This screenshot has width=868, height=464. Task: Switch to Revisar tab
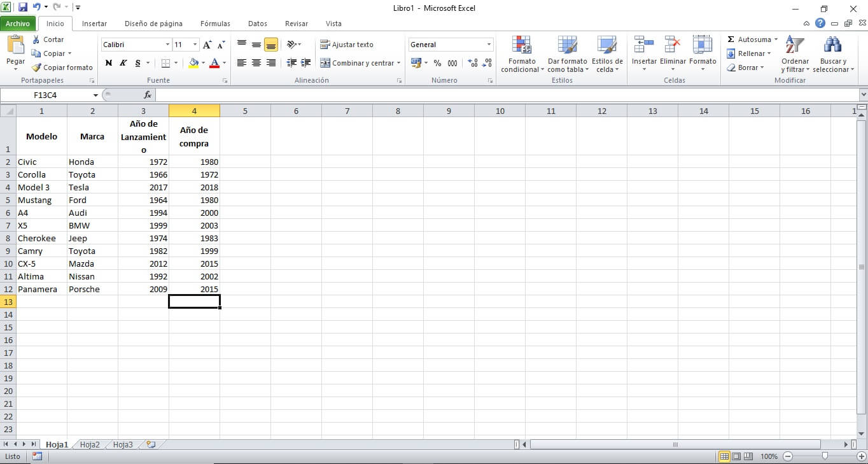297,24
